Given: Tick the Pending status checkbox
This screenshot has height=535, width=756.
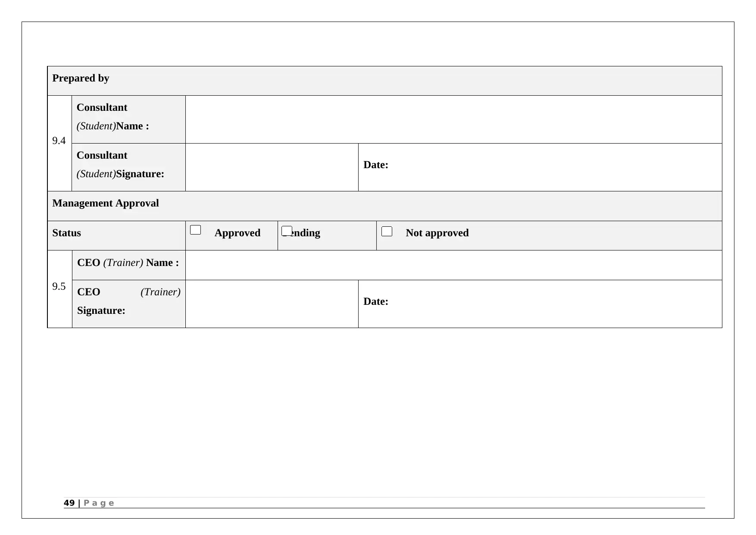Looking at the screenshot, I should pos(287,231).
